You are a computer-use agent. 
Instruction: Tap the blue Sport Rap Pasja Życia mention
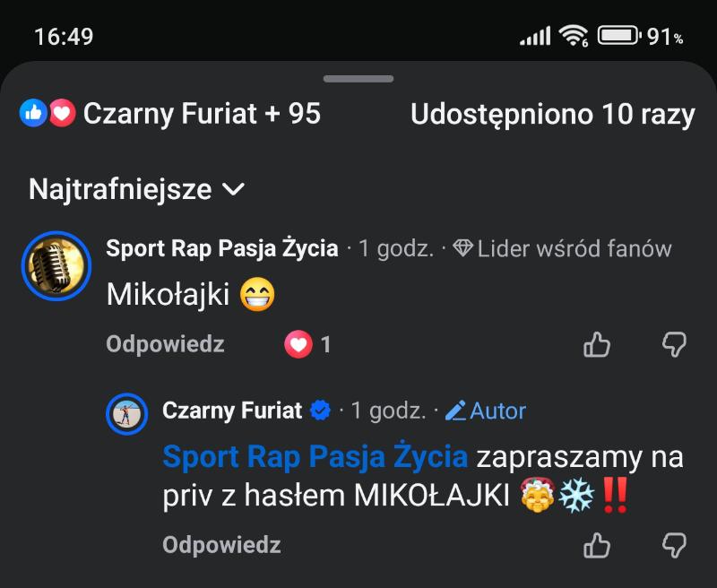315,457
